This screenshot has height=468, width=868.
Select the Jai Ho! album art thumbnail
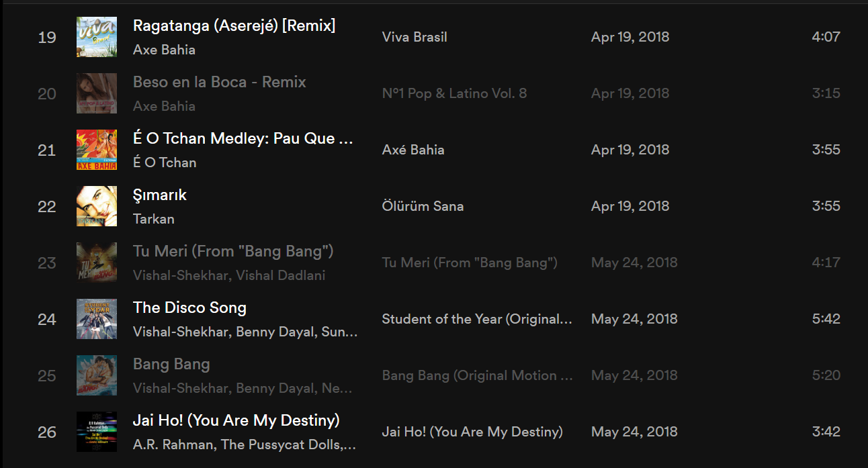click(97, 432)
